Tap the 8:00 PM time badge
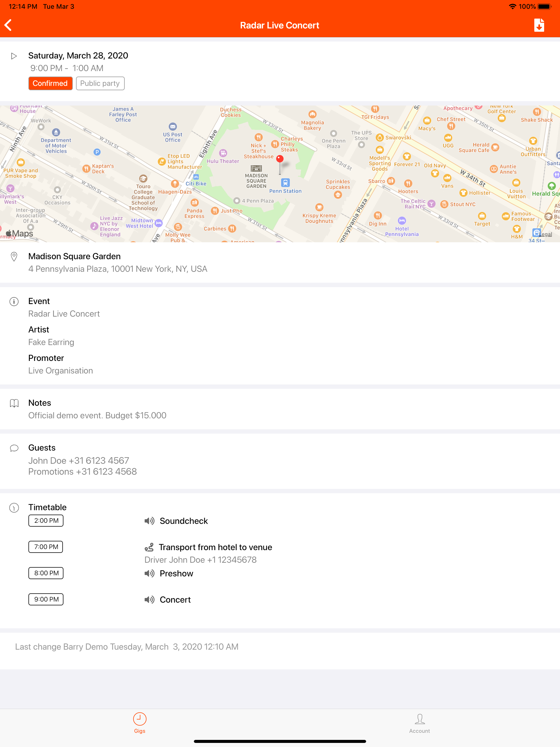The image size is (560, 747). 46,573
